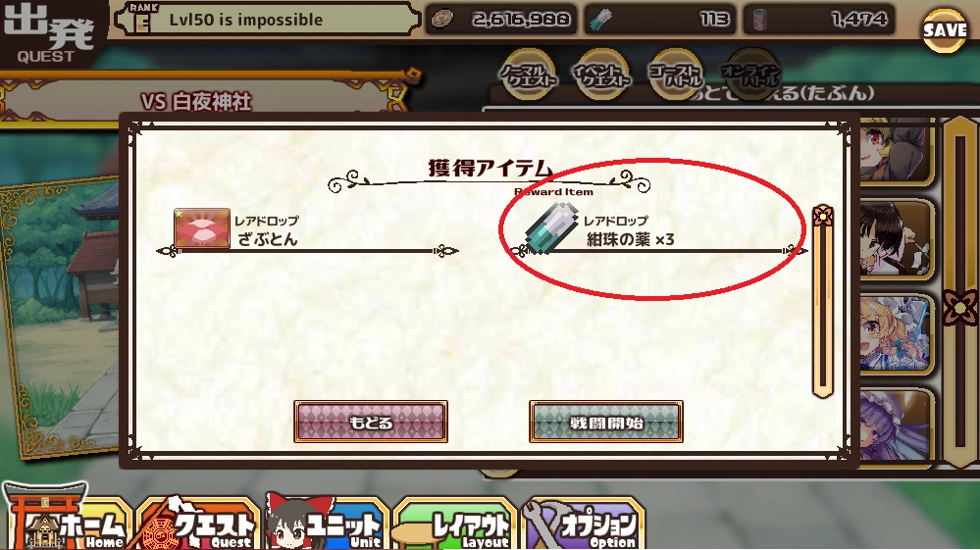Select the blonde character portrait thumbnail
980x550 pixels.
(895, 334)
